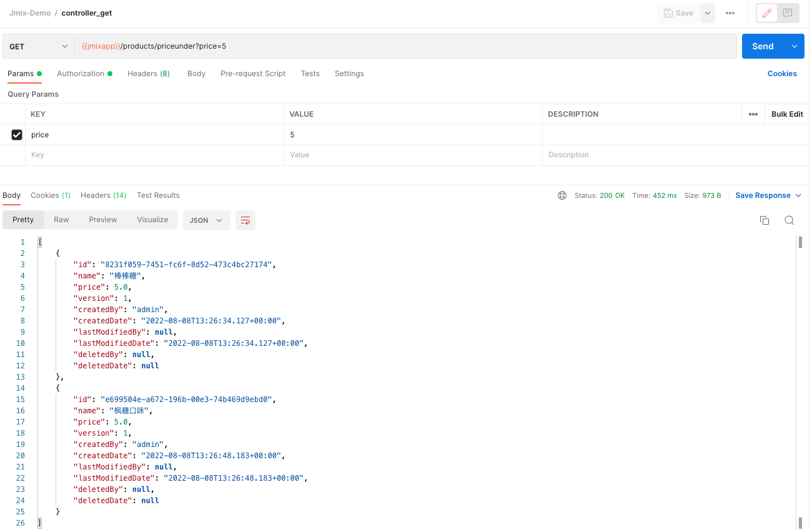
Task: Open the Authorization tab
Action: [84, 74]
